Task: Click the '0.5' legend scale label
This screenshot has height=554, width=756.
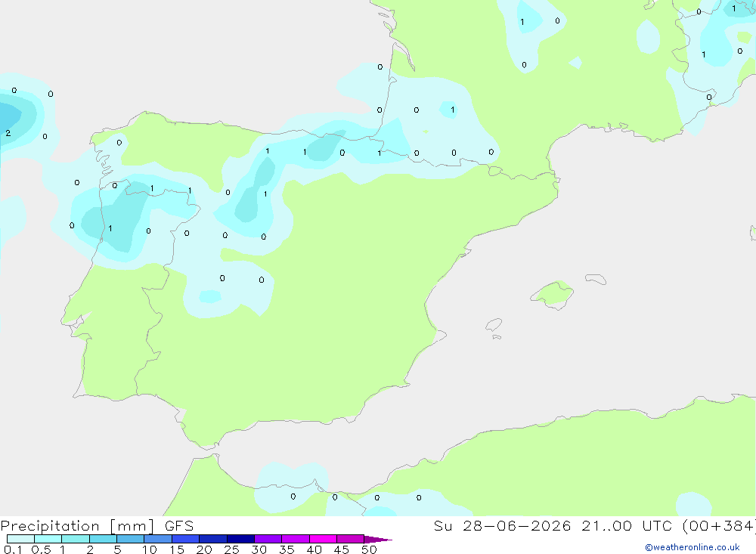Action: click(41, 549)
